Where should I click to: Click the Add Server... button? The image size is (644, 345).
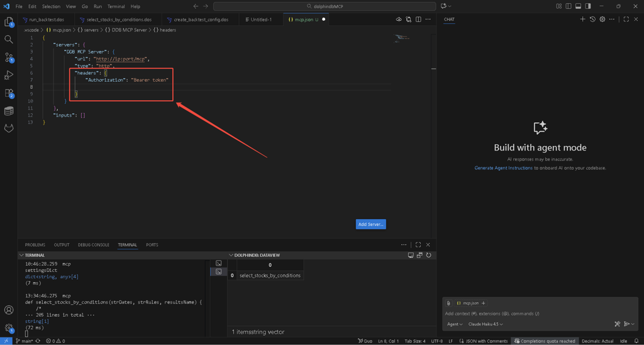370,224
